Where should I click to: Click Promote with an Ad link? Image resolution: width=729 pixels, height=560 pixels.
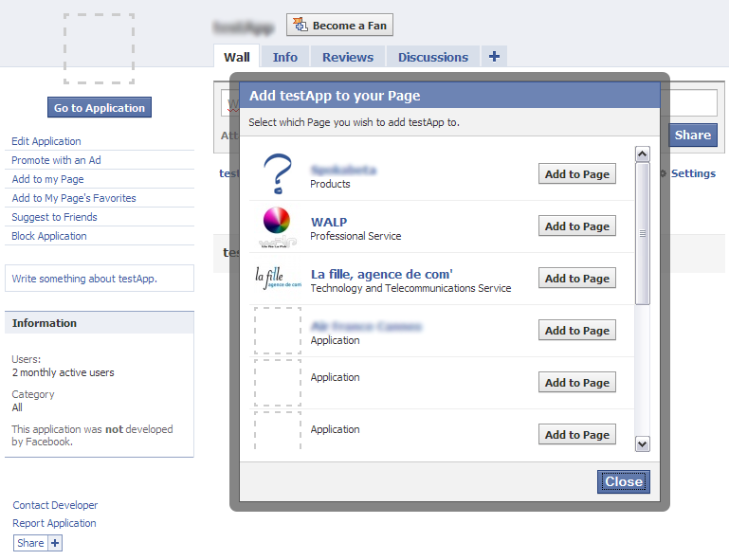tap(56, 160)
